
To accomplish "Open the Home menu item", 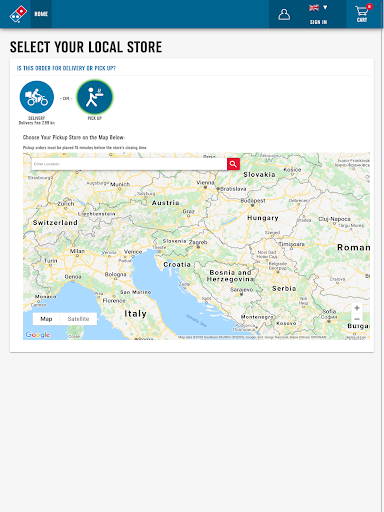I will pyautogui.click(x=41, y=14).
